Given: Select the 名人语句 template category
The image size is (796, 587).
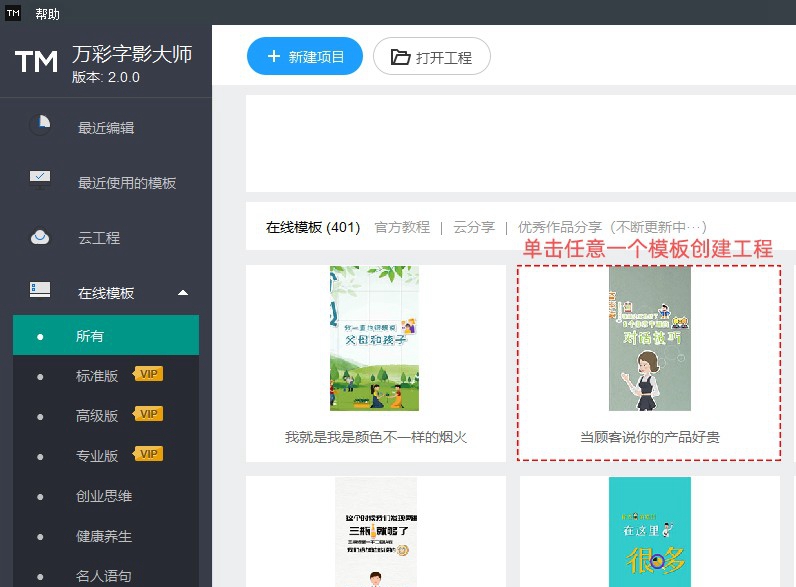Looking at the screenshot, I should (x=106, y=576).
